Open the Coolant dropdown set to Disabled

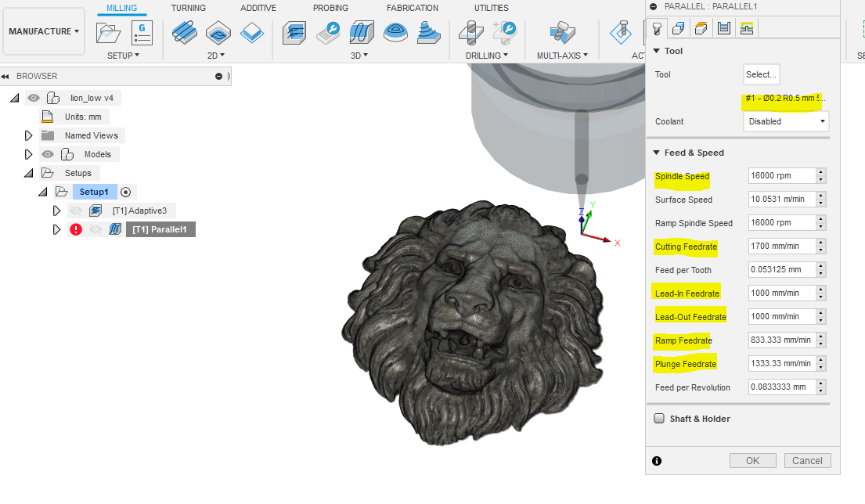click(x=785, y=121)
